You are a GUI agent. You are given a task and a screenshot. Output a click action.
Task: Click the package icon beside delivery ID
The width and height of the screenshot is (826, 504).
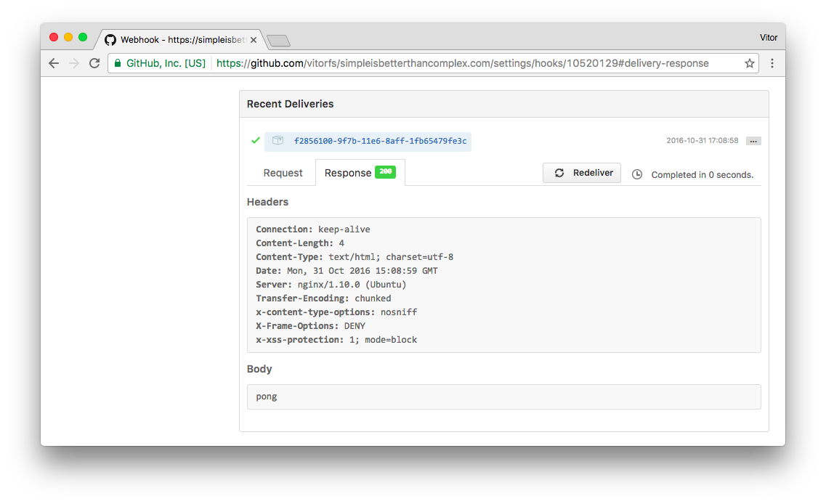[x=278, y=141]
